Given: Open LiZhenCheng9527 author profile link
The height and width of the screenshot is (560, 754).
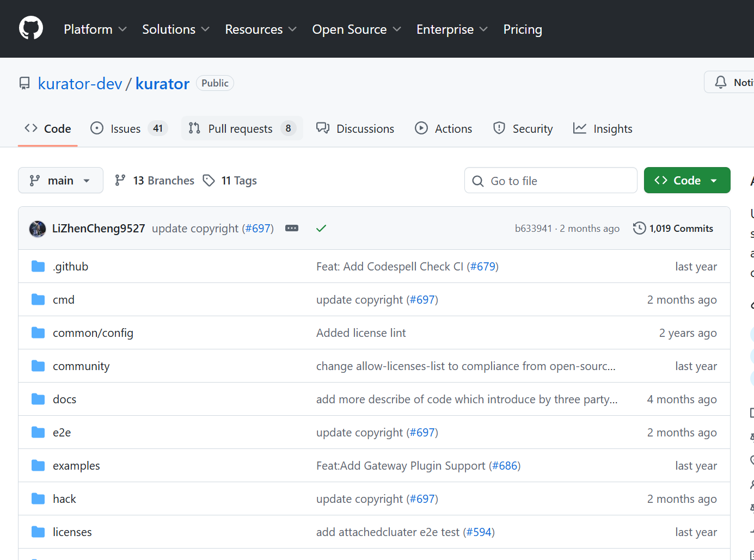Looking at the screenshot, I should coord(99,229).
